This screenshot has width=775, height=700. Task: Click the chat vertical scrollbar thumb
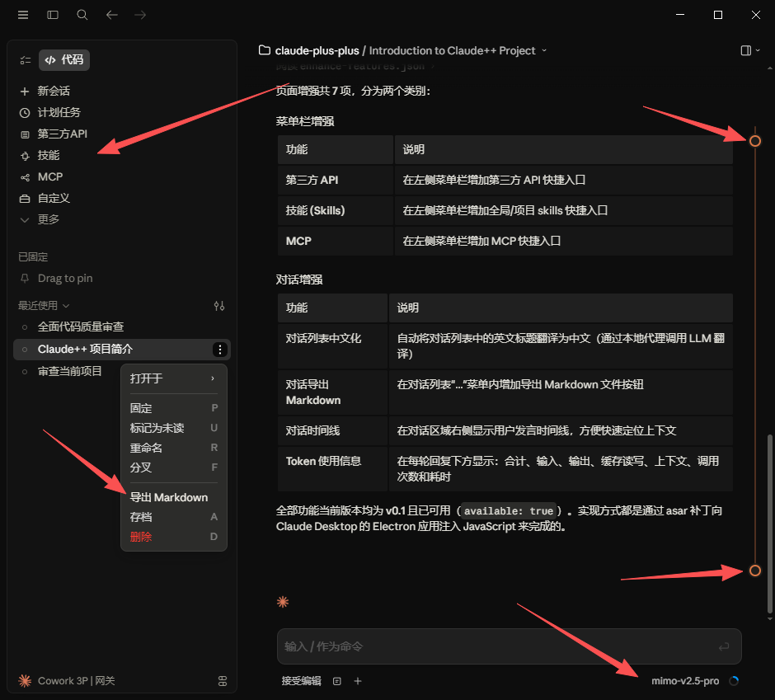769,524
